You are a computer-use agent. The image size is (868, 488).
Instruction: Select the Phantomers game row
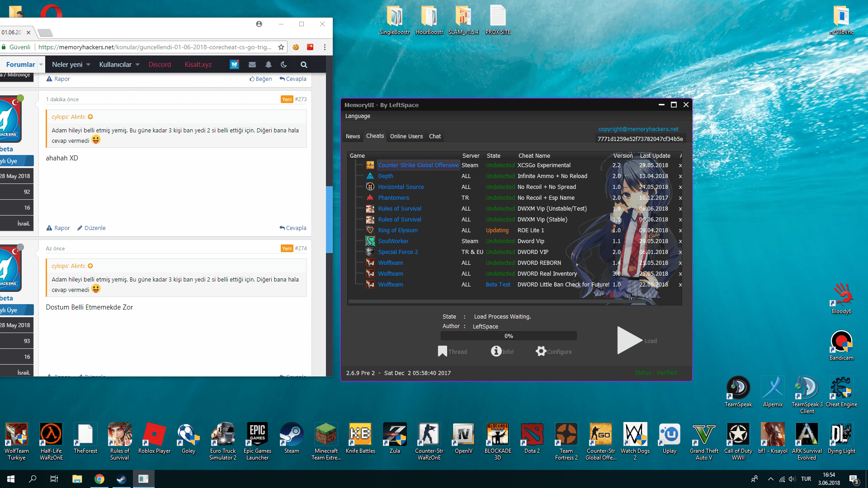coord(515,198)
